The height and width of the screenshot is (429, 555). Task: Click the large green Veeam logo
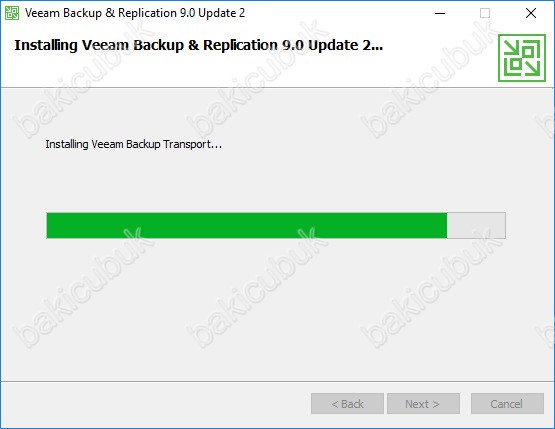(522, 58)
